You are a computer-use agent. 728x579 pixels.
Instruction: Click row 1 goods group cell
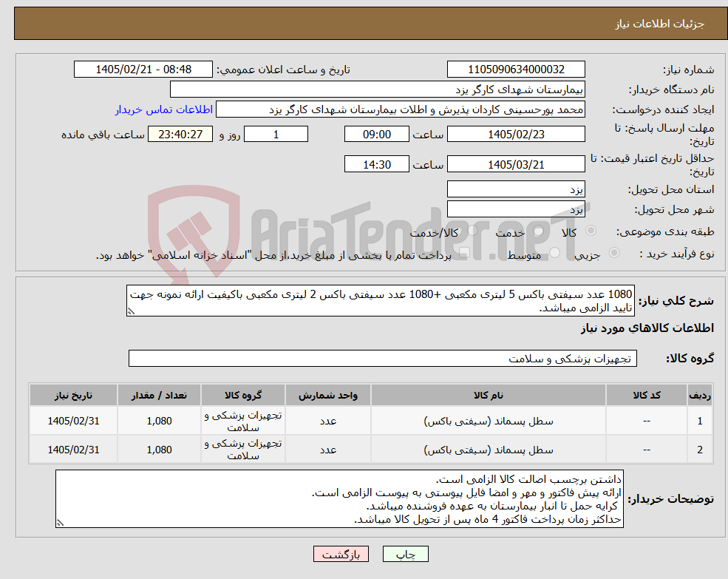coord(243,421)
